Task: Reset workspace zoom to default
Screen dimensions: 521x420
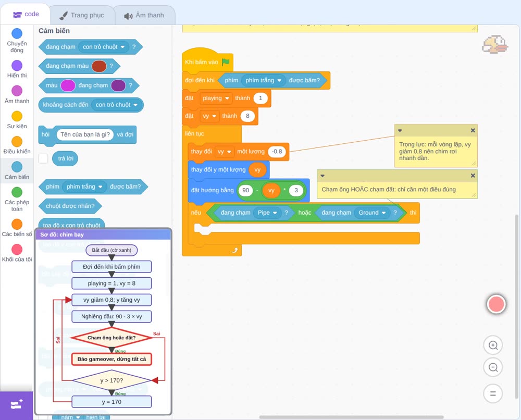Action: tap(493, 394)
